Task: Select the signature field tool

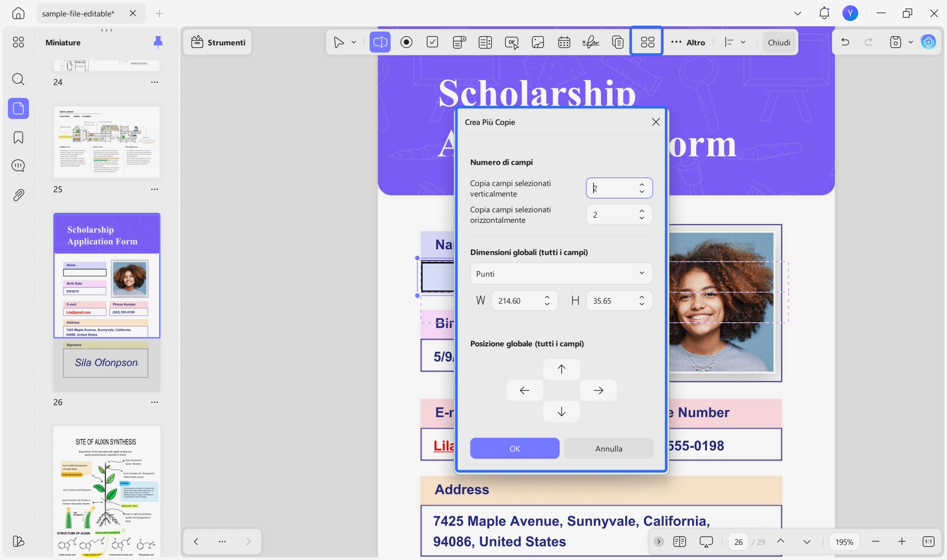Action: [590, 42]
